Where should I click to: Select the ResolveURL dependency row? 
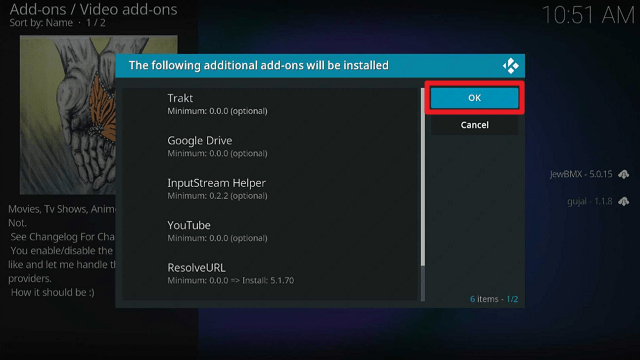click(270, 274)
